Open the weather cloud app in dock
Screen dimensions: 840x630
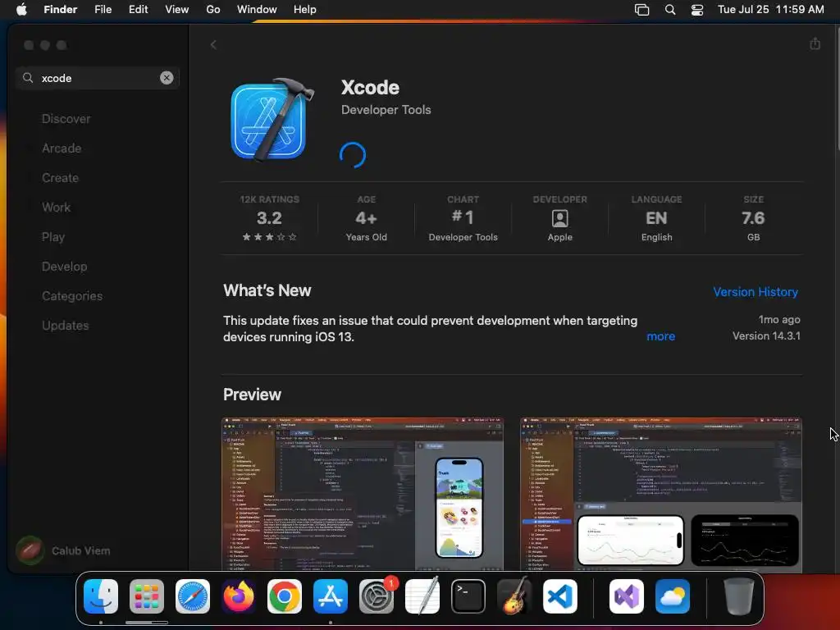point(673,596)
